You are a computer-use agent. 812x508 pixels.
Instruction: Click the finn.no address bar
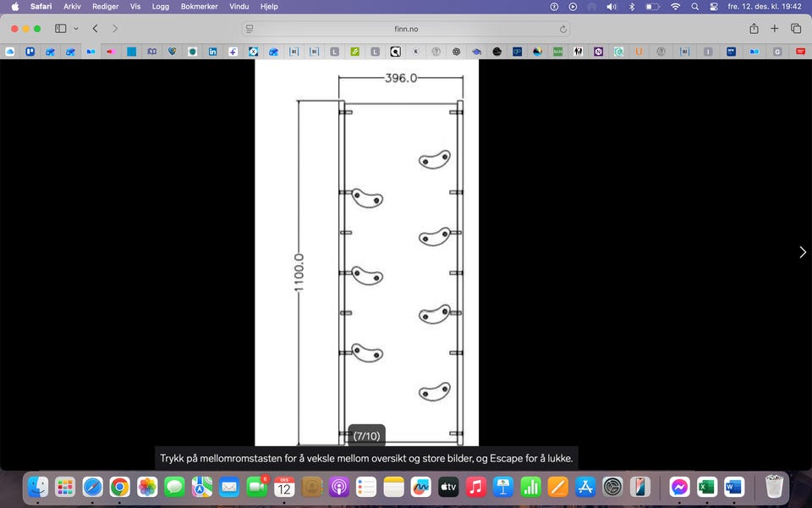click(406, 29)
